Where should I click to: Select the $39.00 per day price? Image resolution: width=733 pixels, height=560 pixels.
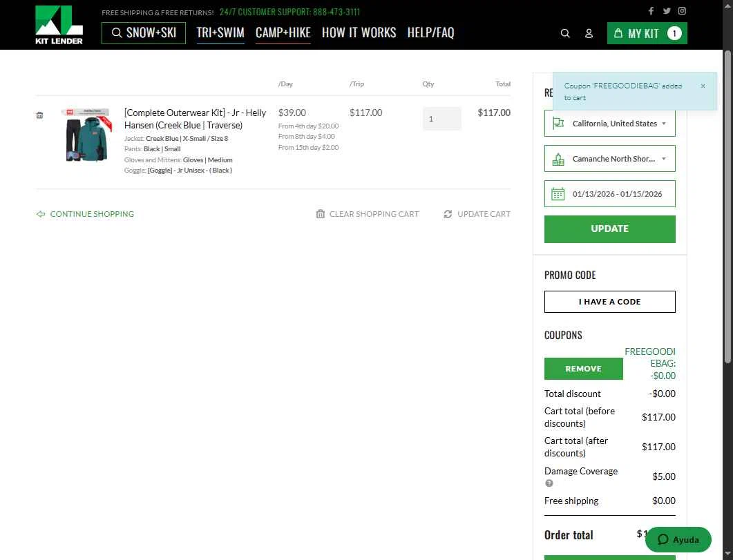click(292, 113)
